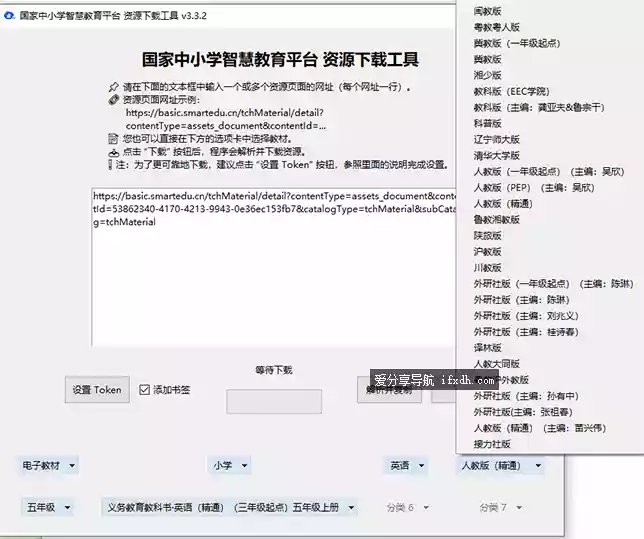Click into the URL text box
This screenshot has width=644, height=539.
[274, 267]
